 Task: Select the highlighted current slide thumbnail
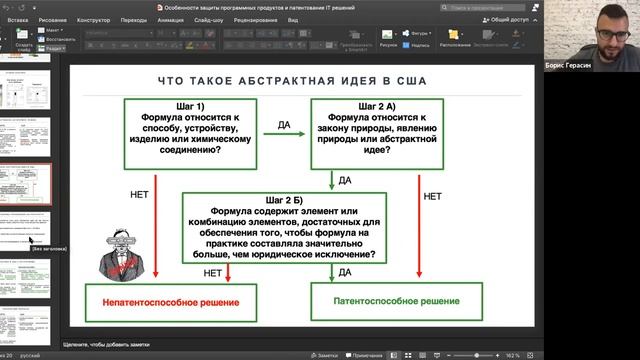pos(25,184)
